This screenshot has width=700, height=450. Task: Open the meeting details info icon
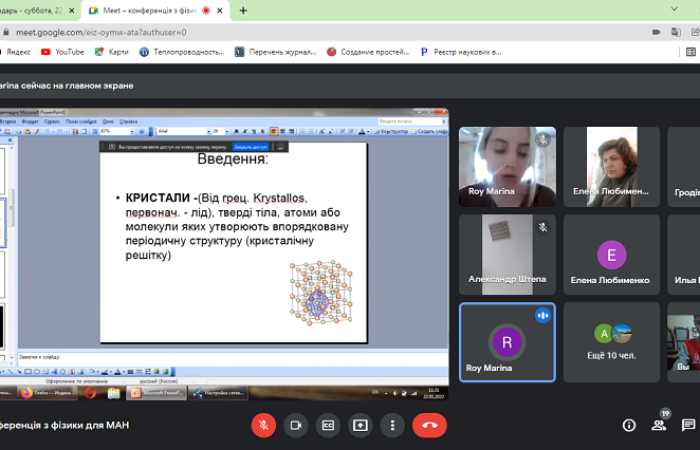[x=629, y=425]
